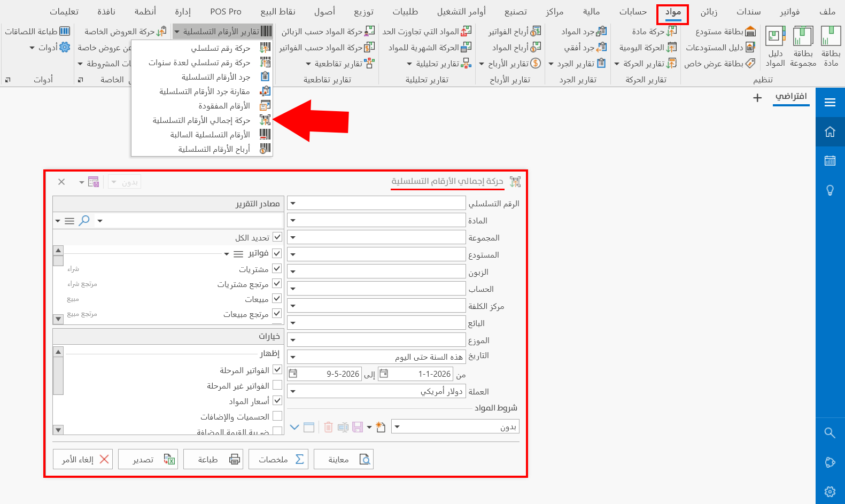Uncheck مرتجع مشتريات checkbox
This screenshot has width=845, height=504.
(x=277, y=283)
